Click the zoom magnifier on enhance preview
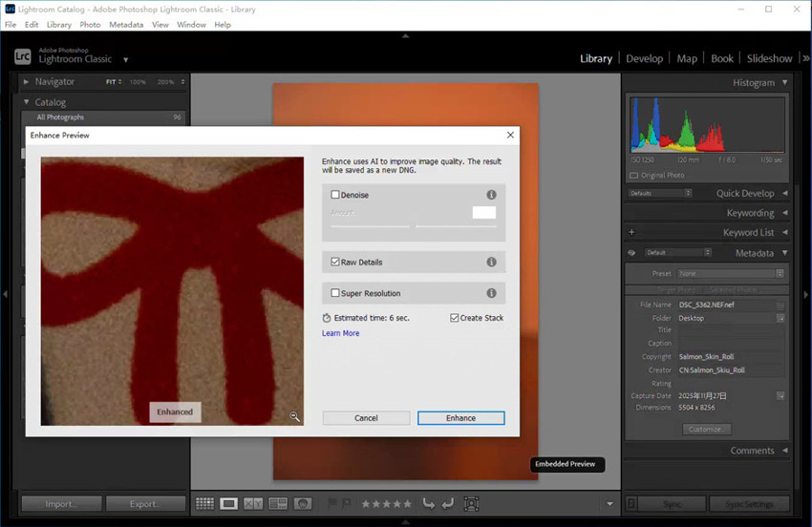Viewport: 812px width, 527px height. [294, 416]
